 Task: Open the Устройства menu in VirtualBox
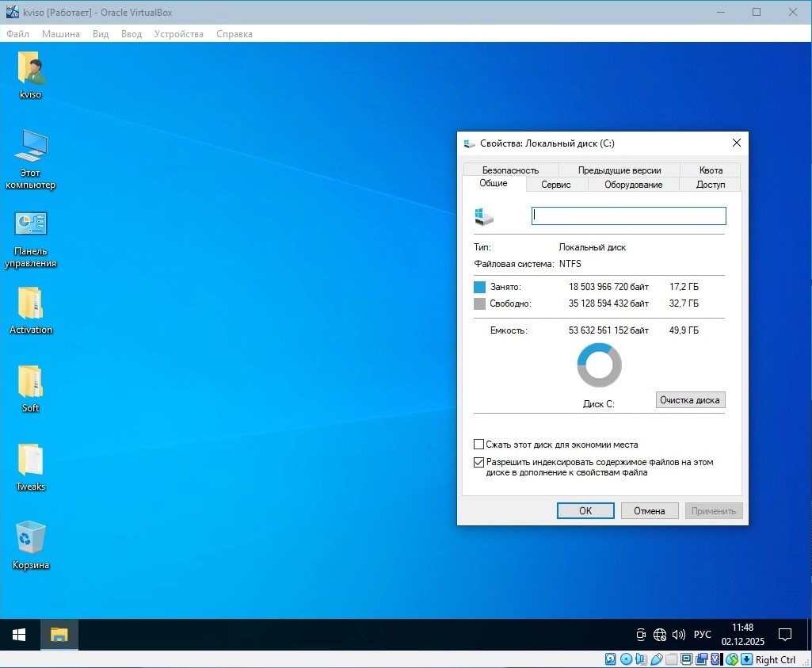tap(178, 34)
